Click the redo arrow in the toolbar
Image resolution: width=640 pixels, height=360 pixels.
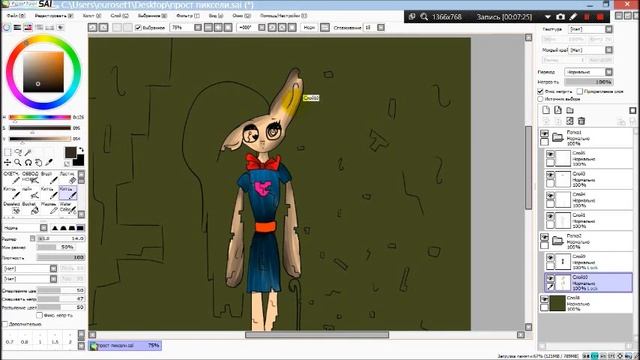pos(104,27)
